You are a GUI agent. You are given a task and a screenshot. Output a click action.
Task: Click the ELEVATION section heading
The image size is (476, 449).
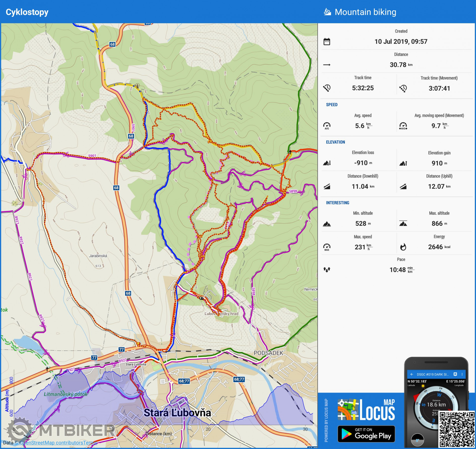(335, 142)
